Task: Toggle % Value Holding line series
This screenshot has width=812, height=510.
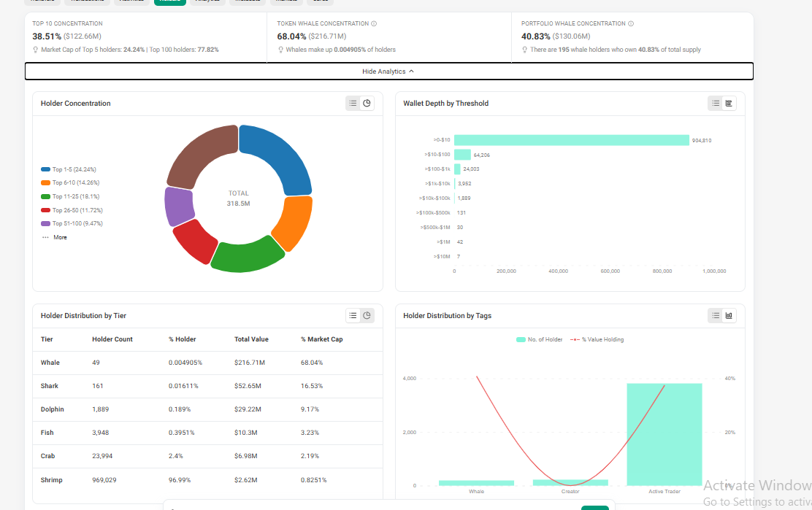Action: pyautogui.click(x=597, y=340)
